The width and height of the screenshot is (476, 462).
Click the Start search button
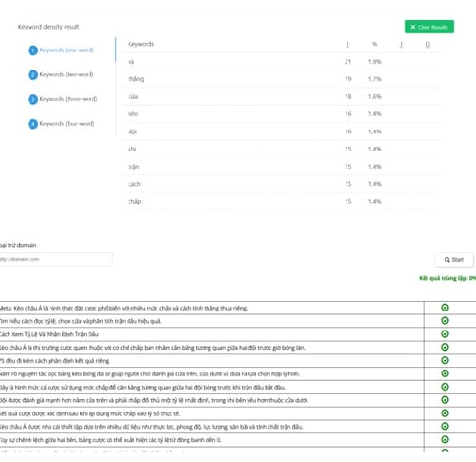point(454,260)
